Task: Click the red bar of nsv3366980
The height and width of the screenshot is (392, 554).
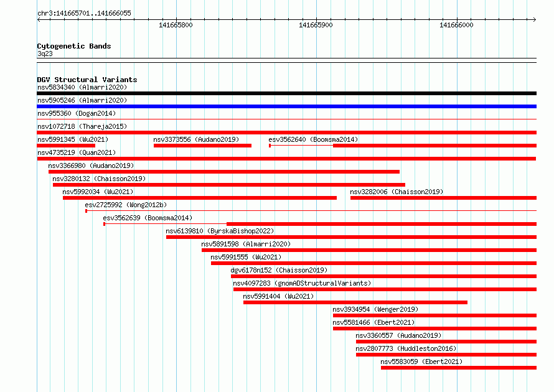Action: tap(224, 172)
